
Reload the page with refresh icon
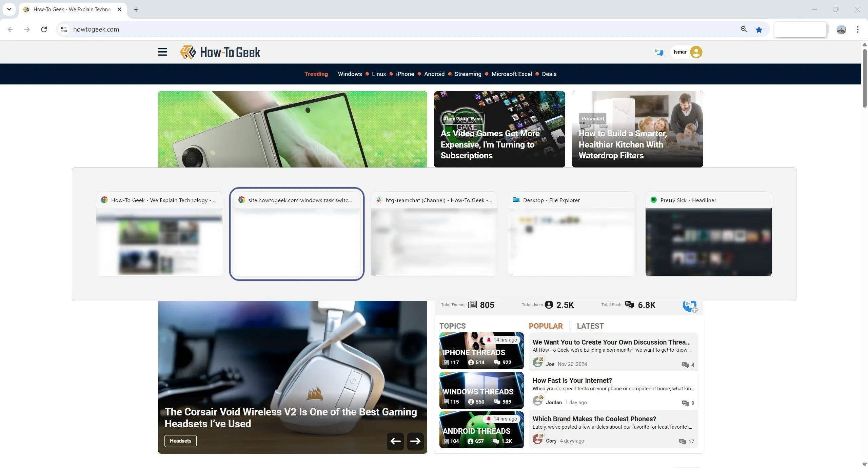coord(44,30)
